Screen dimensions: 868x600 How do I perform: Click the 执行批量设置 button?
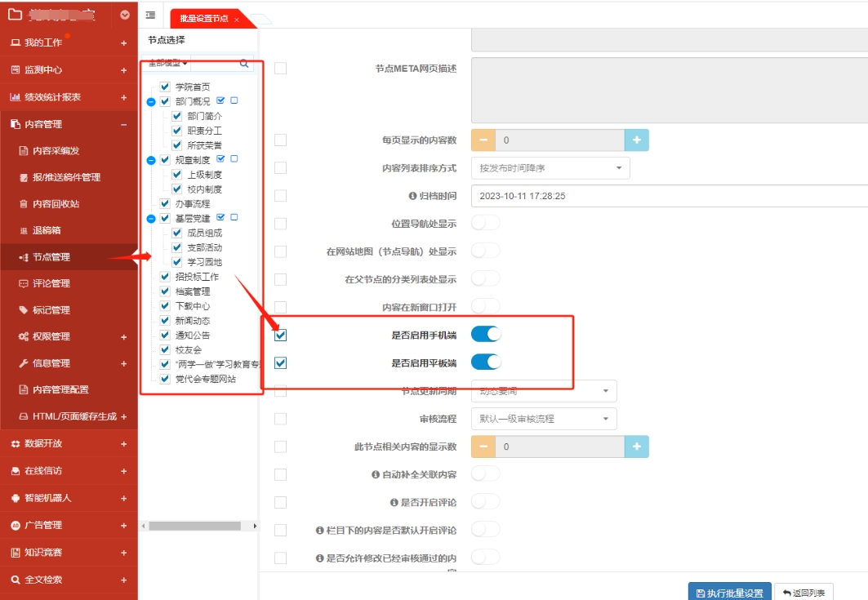click(729, 593)
